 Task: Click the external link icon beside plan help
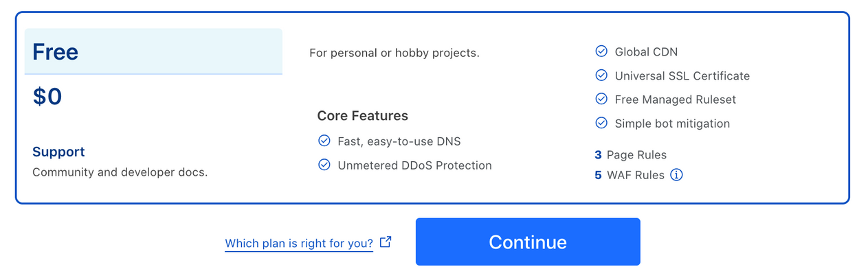[x=386, y=242]
